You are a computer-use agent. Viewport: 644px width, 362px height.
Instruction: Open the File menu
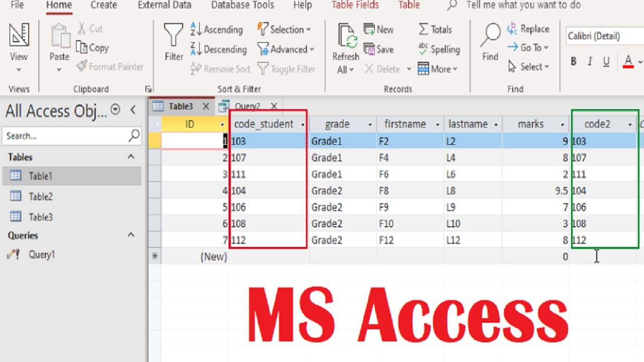click(x=17, y=5)
